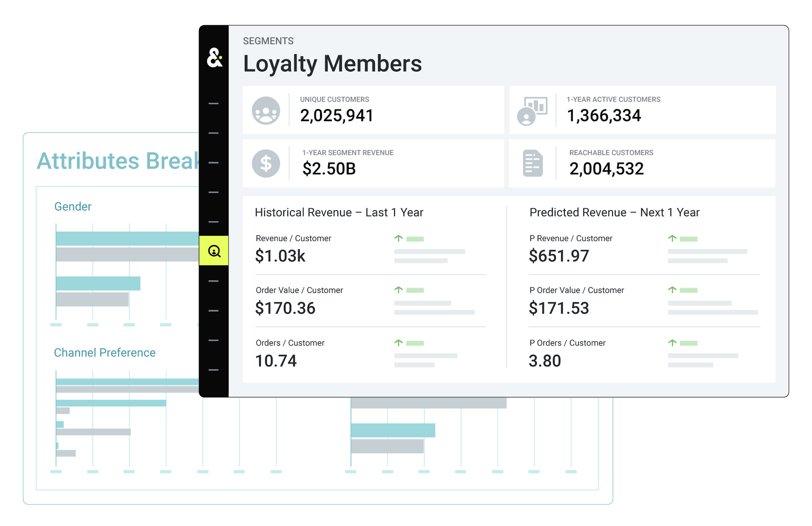Select the highlighted segment search sidebar icon
This screenshot has height=526, width=812.
(x=214, y=251)
